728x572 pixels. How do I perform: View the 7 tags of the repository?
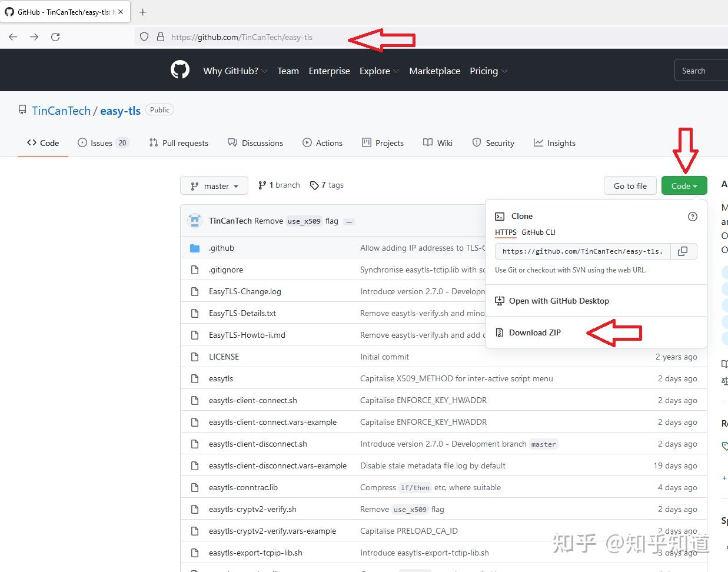click(x=327, y=185)
